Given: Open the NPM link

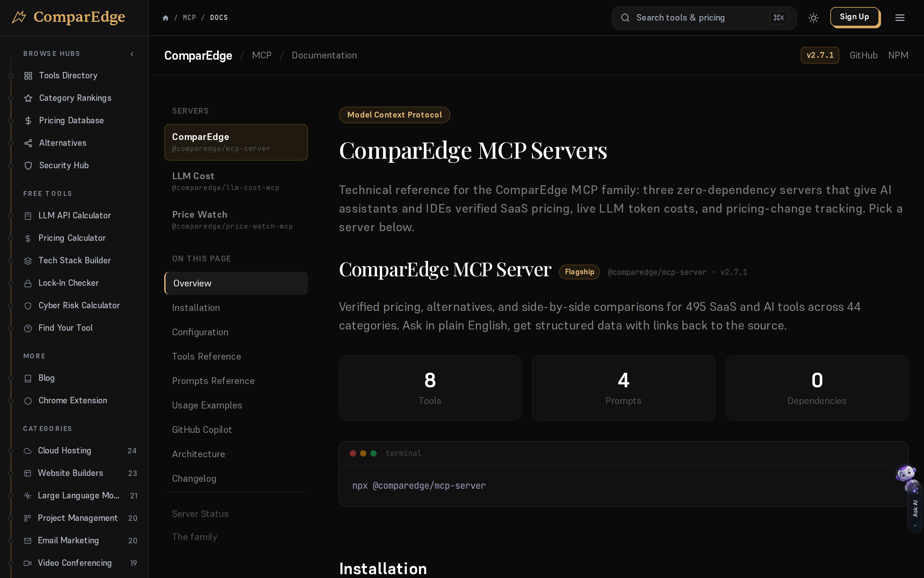Looking at the screenshot, I should 898,56.
